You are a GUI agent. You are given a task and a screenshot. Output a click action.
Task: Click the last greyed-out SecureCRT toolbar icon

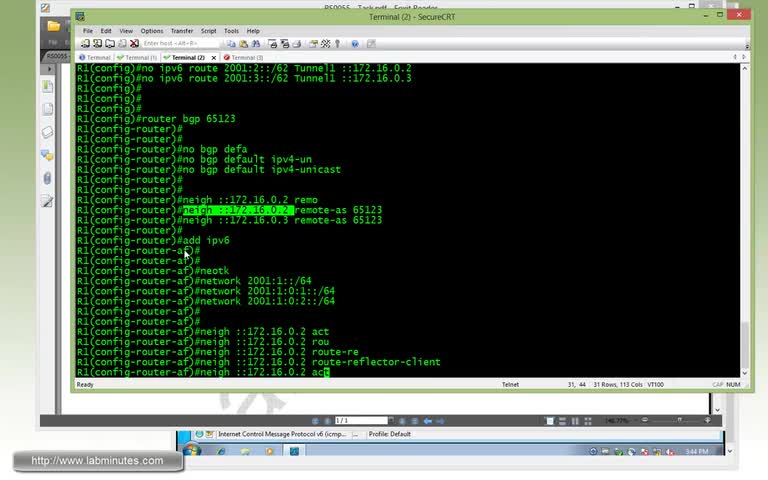click(x=371, y=44)
